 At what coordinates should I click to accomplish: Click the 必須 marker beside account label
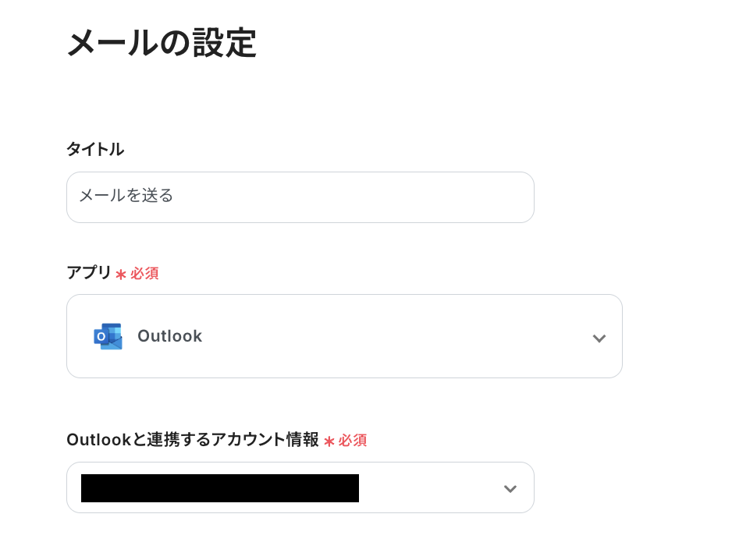[x=353, y=441]
